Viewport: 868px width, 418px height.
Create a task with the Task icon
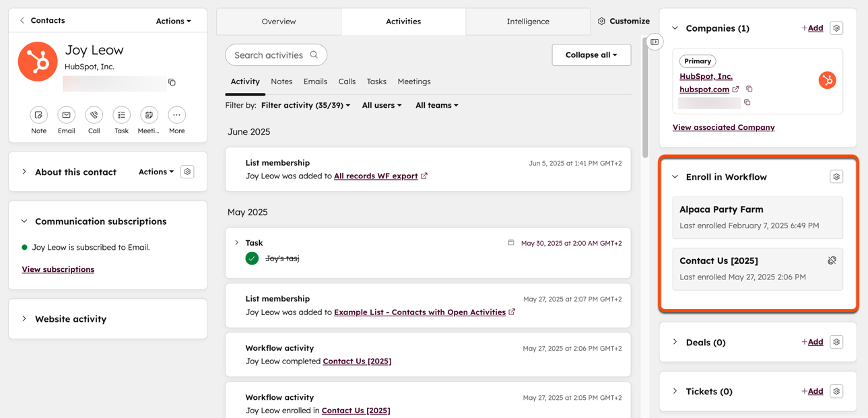coord(121,115)
